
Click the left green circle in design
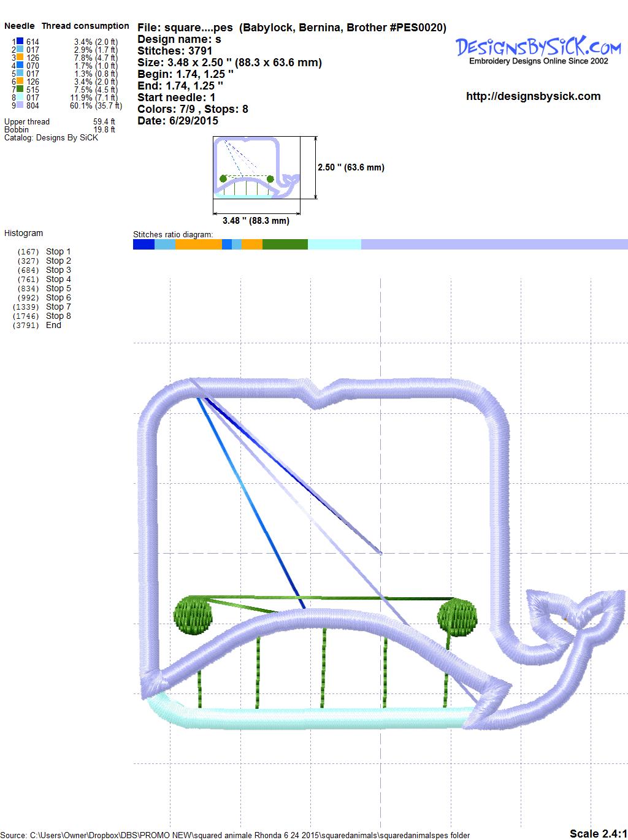tap(193, 615)
